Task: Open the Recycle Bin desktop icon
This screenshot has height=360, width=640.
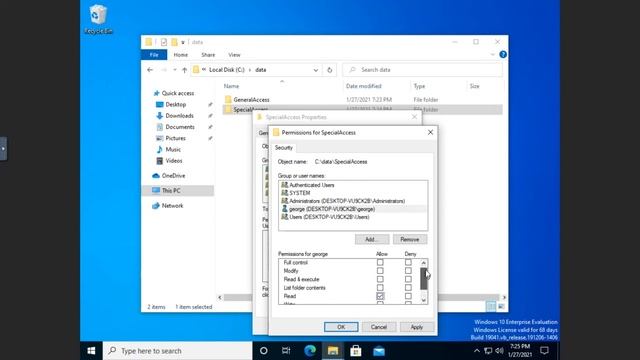Action: pos(98,19)
